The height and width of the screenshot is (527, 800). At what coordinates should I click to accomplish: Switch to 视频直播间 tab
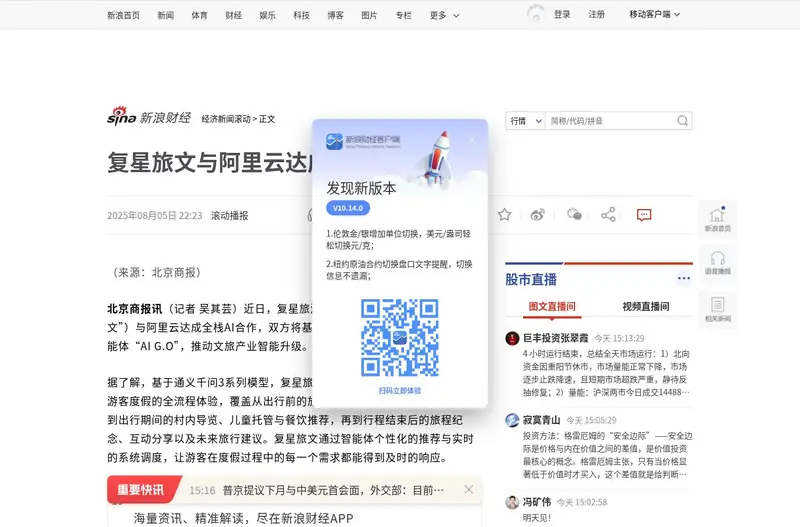[x=646, y=307]
